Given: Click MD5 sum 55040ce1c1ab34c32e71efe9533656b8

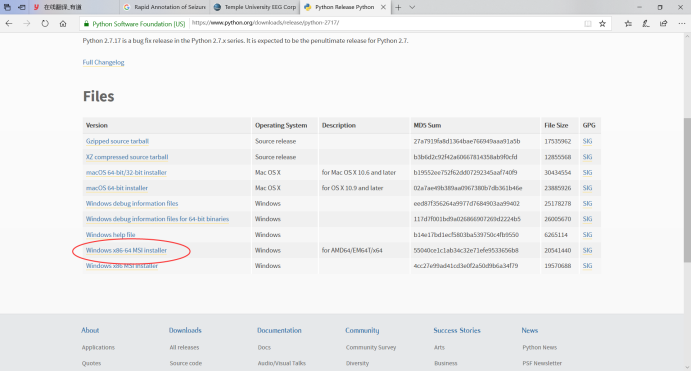Looking at the screenshot, I should [466, 250].
